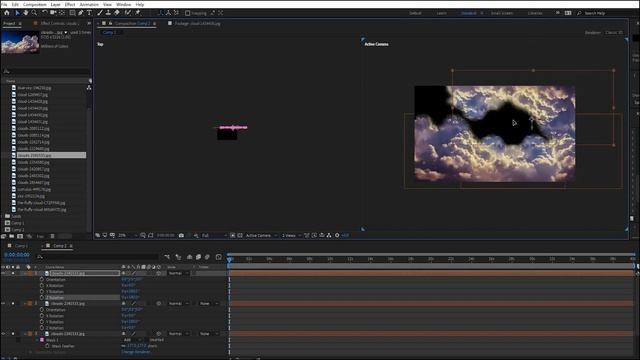
Task: Open the Animation menu
Action: click(89, 4)
